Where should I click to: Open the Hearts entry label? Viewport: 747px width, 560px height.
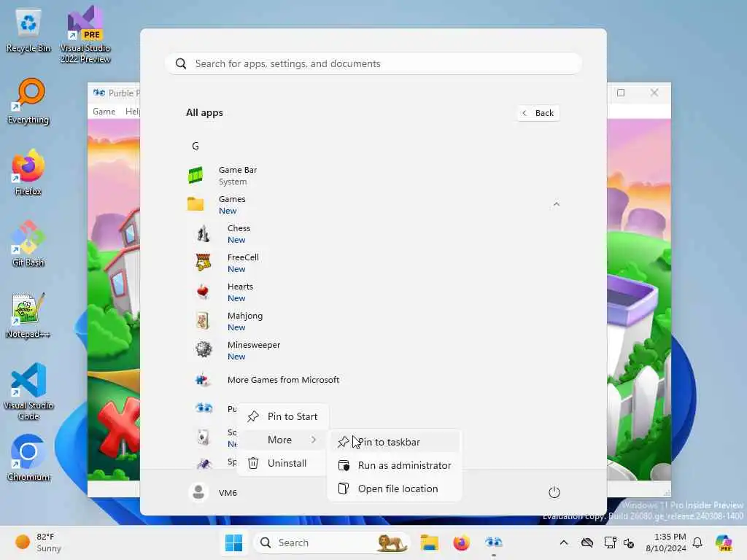click(x=240, y=286)
